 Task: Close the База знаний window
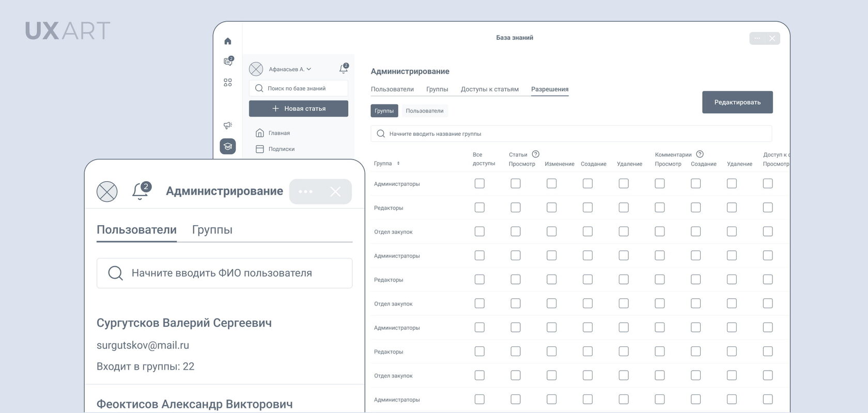coord(772,38)
